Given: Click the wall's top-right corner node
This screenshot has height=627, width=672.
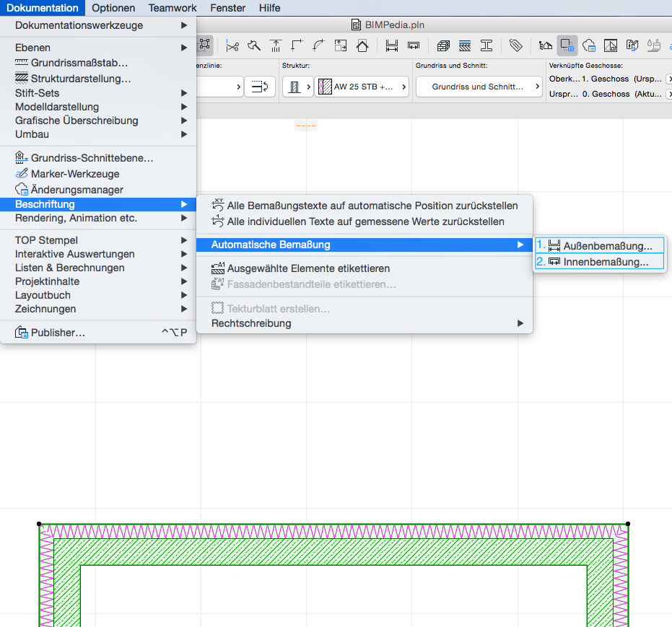Looking at the screenshot, I should click(x=628, y=524).
